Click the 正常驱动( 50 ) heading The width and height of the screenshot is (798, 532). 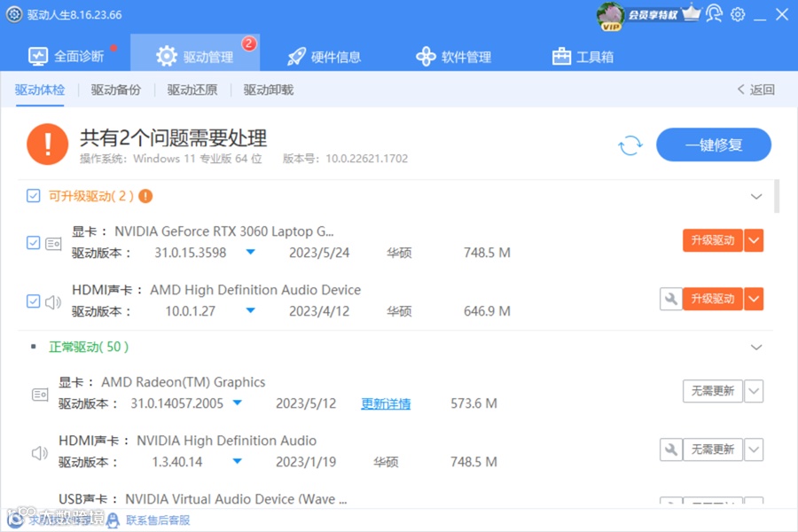click(x=89, y=348)
